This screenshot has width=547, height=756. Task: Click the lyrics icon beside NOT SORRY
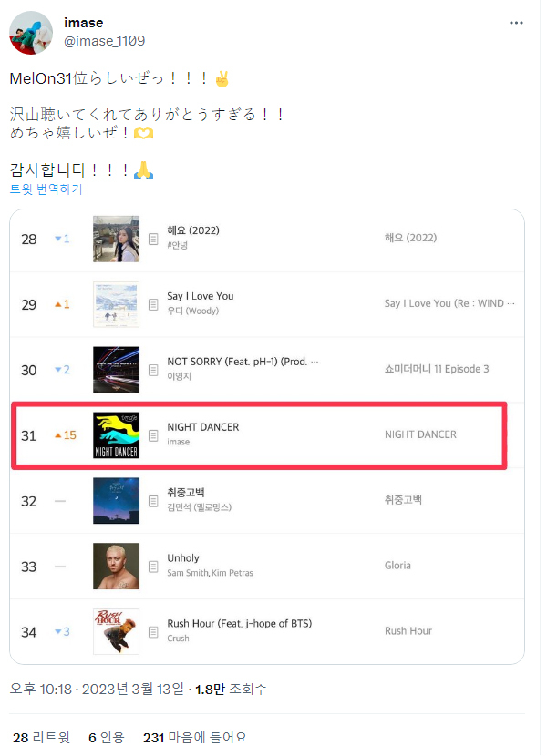pos(153,370)
